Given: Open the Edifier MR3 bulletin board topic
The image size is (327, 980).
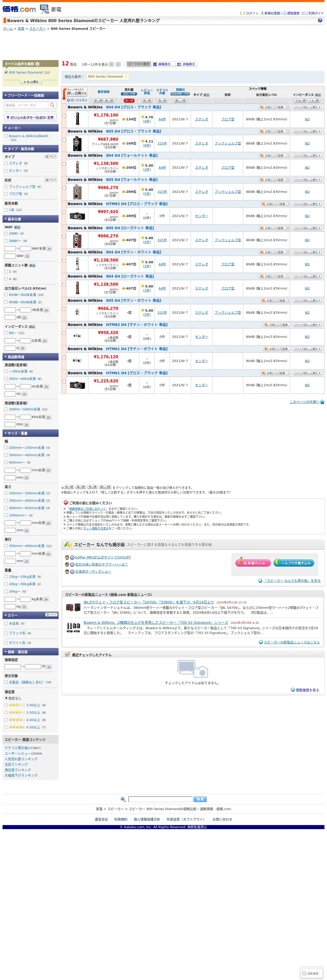Looking at the screenshot, I should pyautogui.click(x=103, y=557).
